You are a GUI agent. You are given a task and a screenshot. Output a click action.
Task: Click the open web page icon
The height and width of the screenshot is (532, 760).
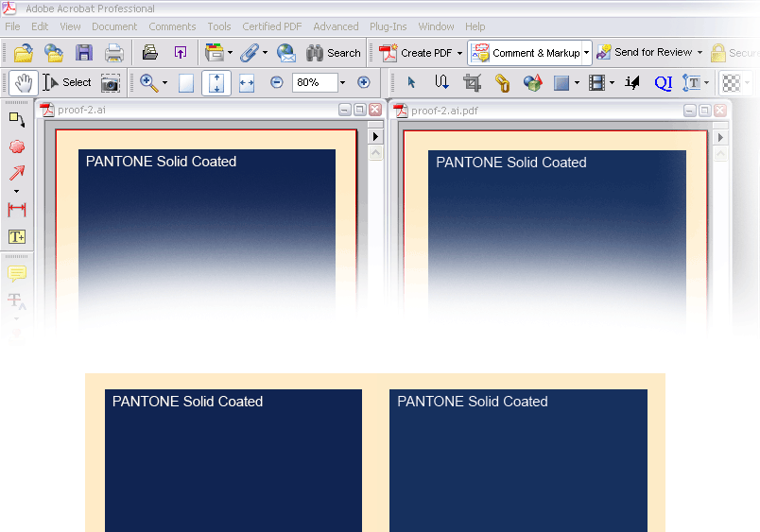tap(53, 53)
